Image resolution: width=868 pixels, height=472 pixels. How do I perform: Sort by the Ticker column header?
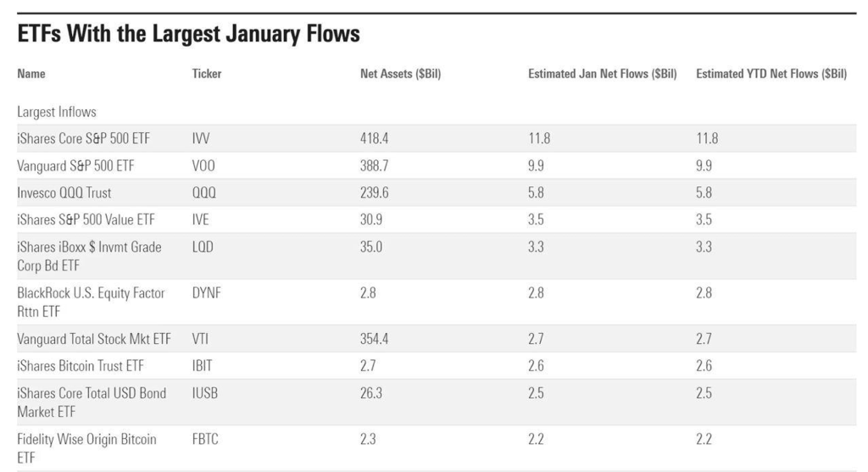(x=207, y=74)
